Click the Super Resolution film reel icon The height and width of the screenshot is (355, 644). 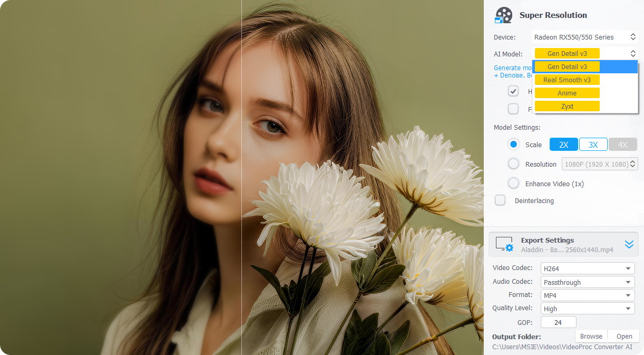click(503, 15)
